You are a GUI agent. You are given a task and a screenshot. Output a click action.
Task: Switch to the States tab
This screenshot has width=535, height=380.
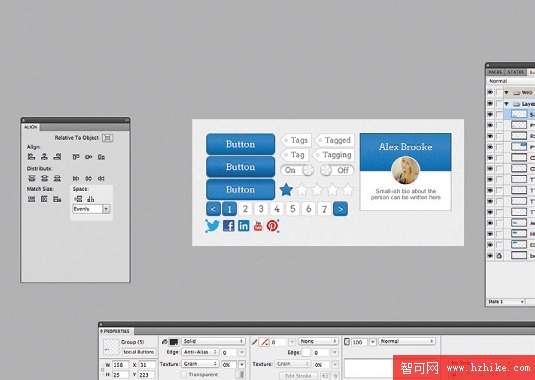click(515, 72)
